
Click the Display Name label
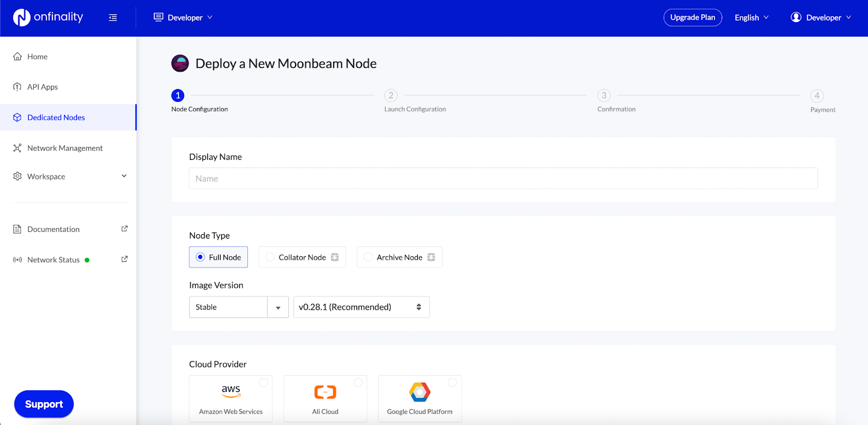click(x=215, y=157)
